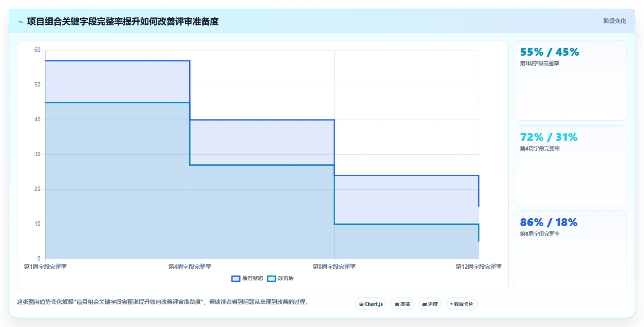The width and height of the screenshot is (644, 327).
Task: Toggle 改善后 legend swatch
Action: coord(272,278)
